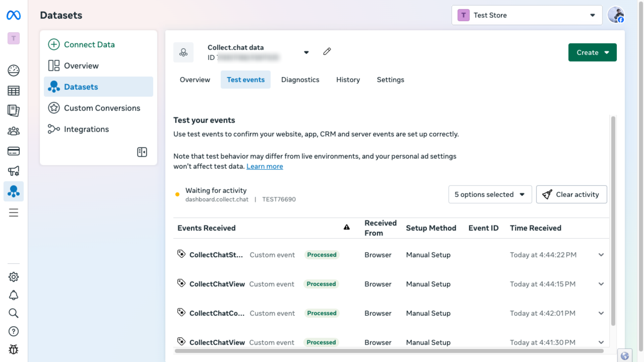Open the Test Store account dropdown
Viewport: 644px width, 362px height.
coord(527,15)
